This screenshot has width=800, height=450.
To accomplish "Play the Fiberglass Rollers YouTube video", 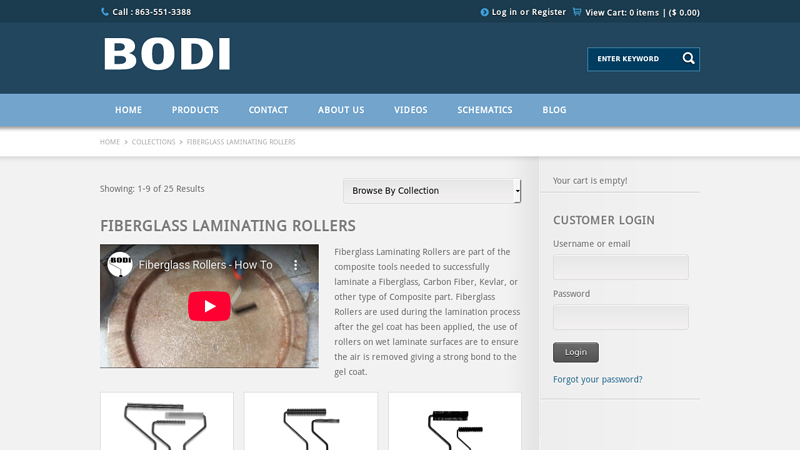I will [209, 306].
